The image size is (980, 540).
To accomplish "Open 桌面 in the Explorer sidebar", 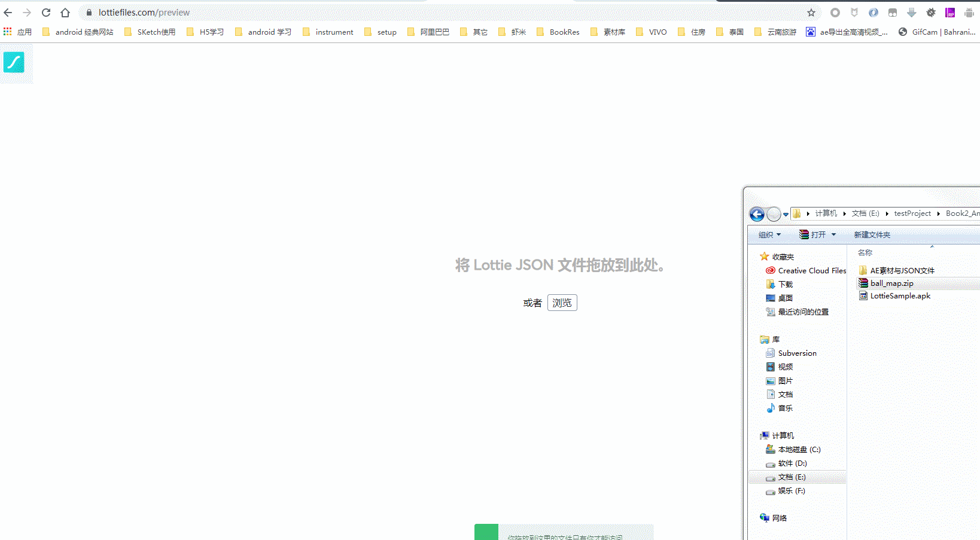I will pyautogui.click(x=779, y=298).
